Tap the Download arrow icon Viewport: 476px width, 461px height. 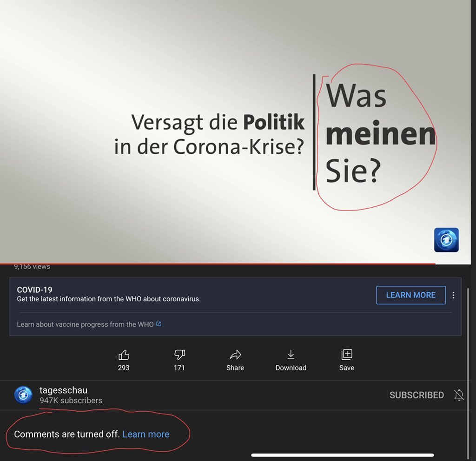pyautogui.click(x=291, y=355)
